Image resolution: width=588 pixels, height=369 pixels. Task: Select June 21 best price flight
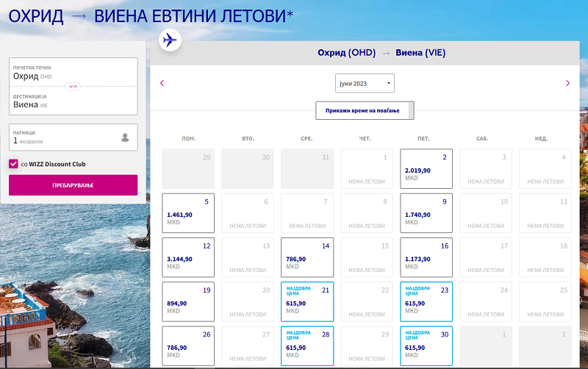pyautogui.click(x=306, y=301)
